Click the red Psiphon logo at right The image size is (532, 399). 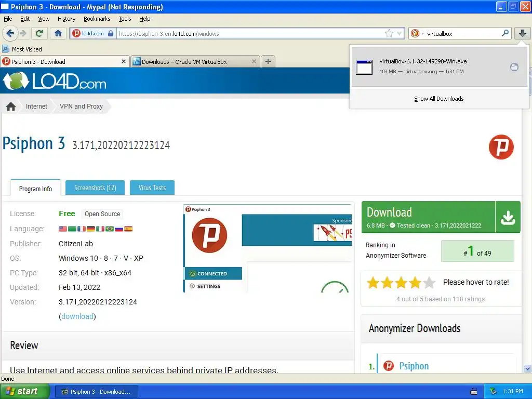[501, 147]
